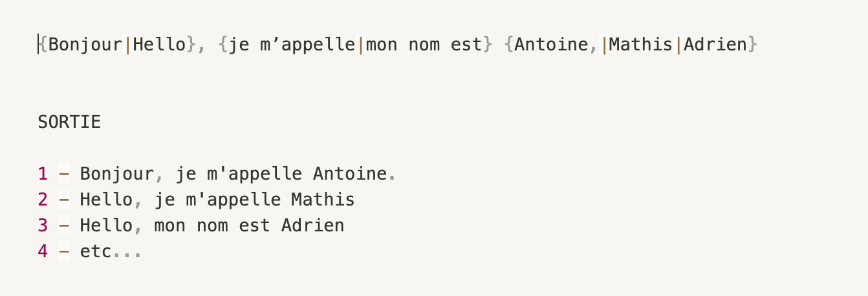Click line number 1 in the output list

pos(43,174)
